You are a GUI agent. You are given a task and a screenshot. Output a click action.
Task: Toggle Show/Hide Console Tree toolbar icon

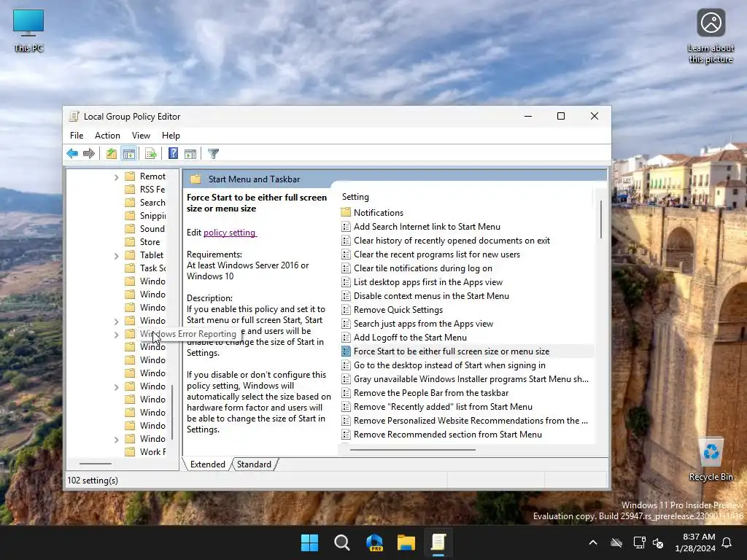(x=128, y=153)
